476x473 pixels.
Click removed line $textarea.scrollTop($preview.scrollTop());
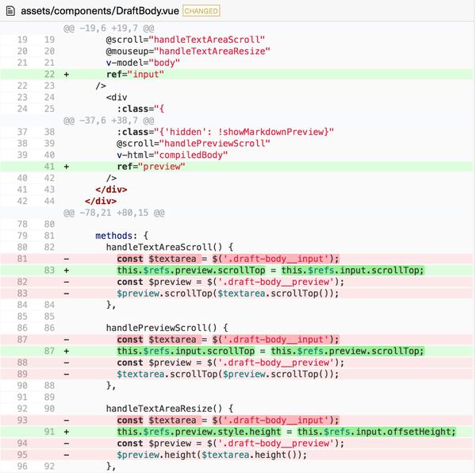(236, 375)
